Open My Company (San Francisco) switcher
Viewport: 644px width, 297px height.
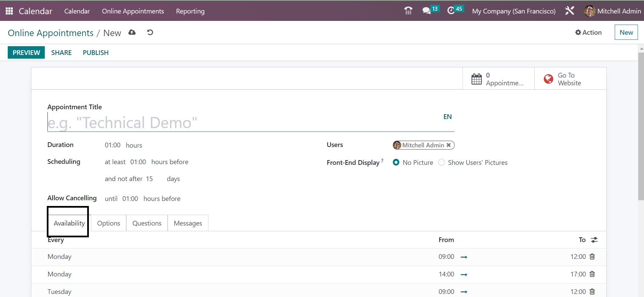[513, 11]
